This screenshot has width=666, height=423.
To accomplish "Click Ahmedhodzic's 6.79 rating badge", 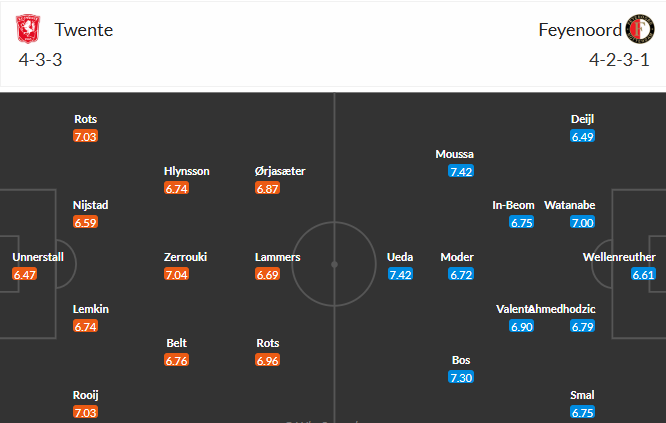I will (x=583, y=326).
